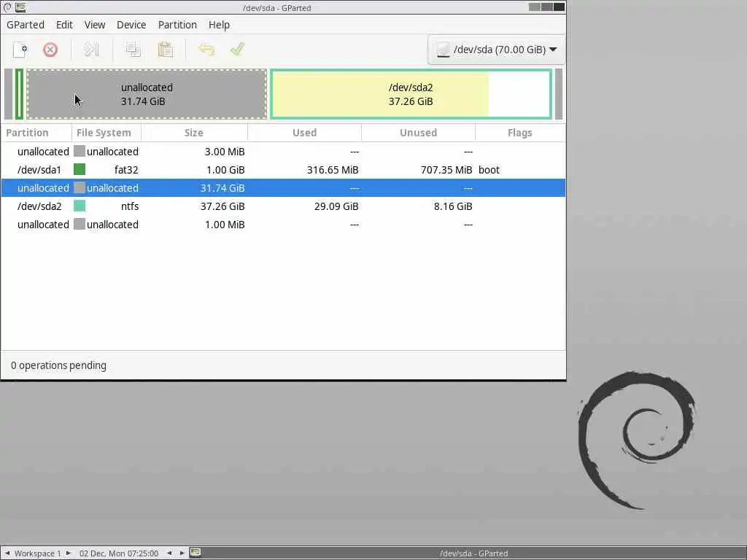Select the /dev/sda2 block in disk map

(x=411, y=94)
